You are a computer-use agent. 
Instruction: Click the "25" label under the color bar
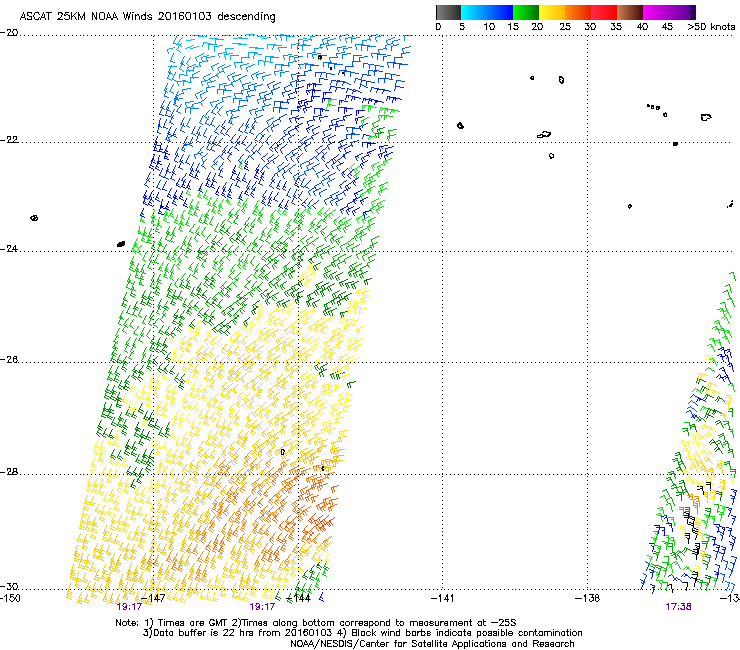pos(565,27)
